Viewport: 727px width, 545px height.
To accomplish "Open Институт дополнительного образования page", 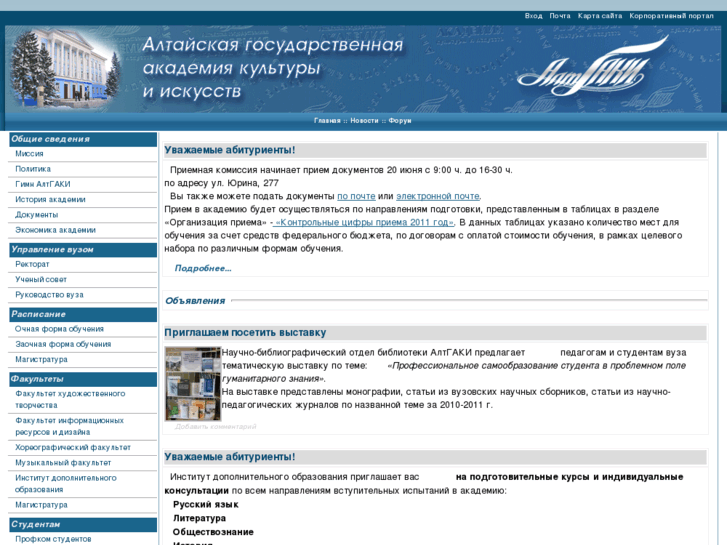I will point(66,484).
